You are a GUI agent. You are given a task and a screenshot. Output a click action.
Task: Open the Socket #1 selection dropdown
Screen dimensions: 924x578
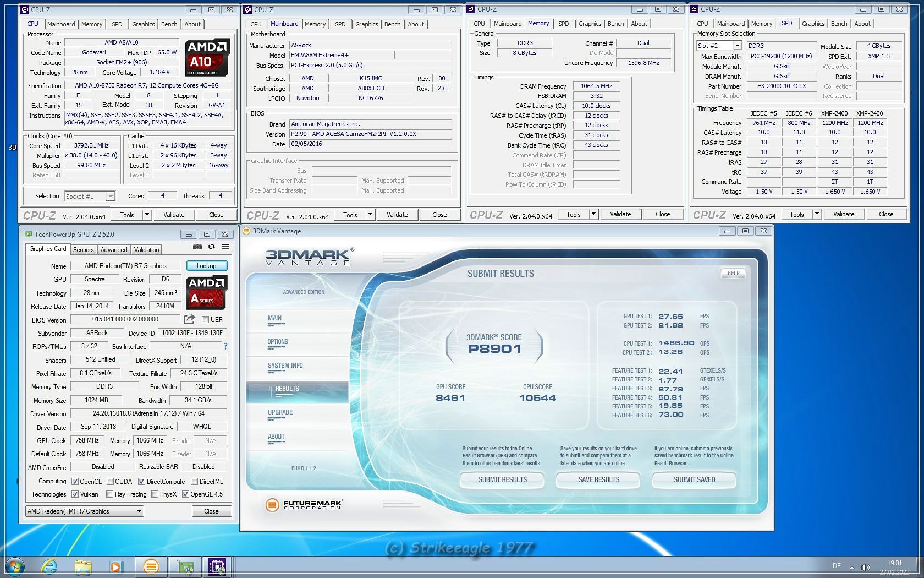[90, 196]
